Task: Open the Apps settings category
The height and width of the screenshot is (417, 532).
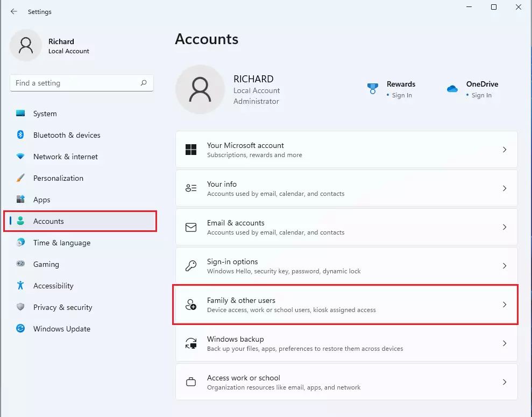Action: tap(80, 199)
